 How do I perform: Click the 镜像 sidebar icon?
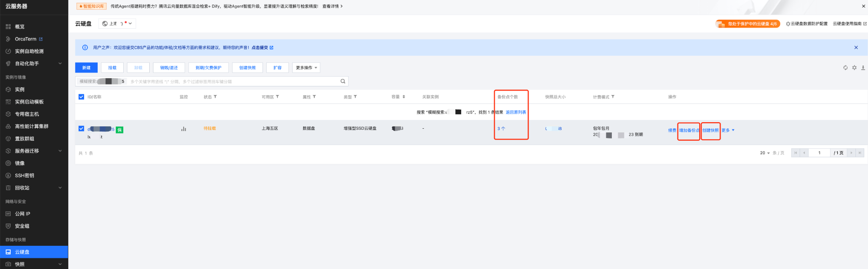[x=8, y=163]
